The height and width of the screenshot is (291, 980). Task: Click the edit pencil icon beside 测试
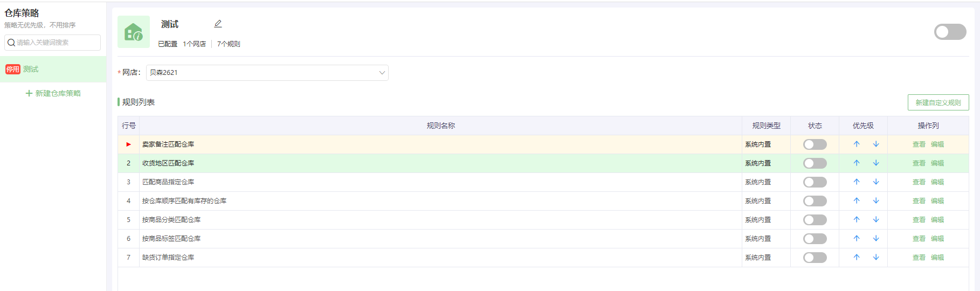[x=218, y=24]
